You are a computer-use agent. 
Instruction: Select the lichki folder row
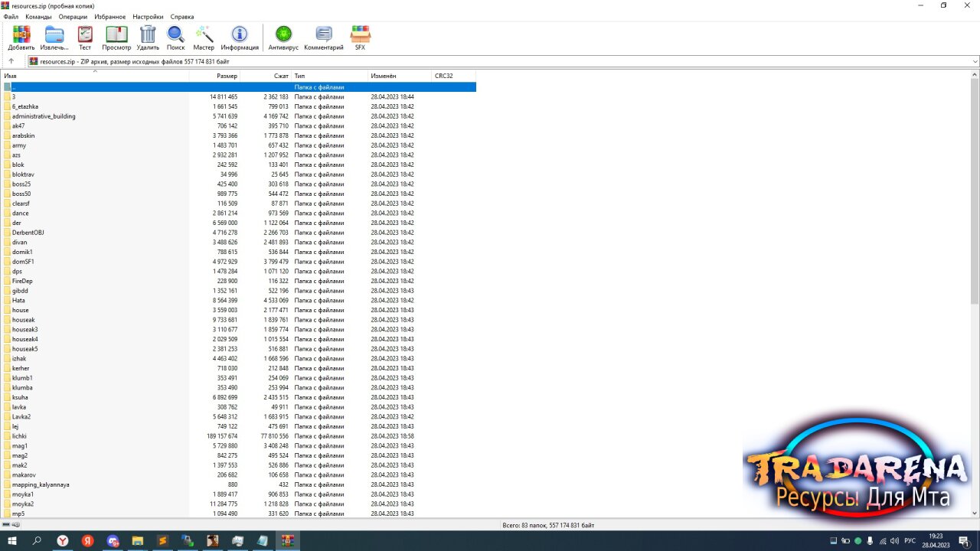click(x=239, y=436)
